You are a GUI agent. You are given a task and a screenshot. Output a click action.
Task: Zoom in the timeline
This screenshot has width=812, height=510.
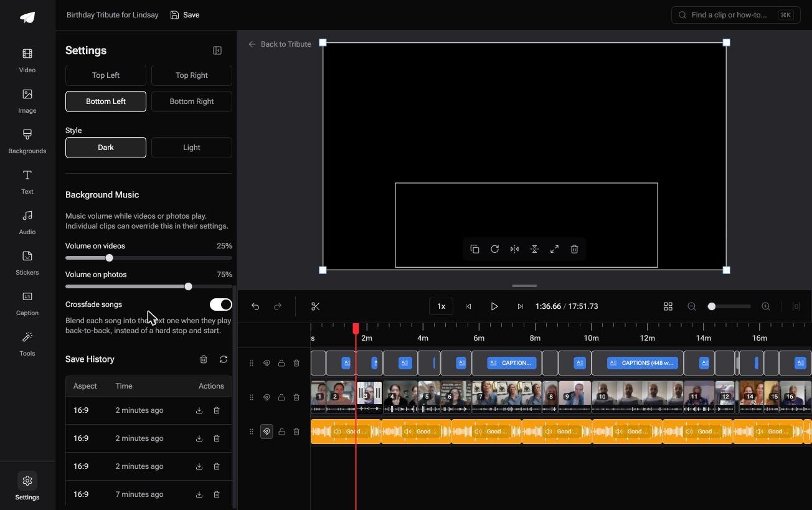tap(766, 306)
